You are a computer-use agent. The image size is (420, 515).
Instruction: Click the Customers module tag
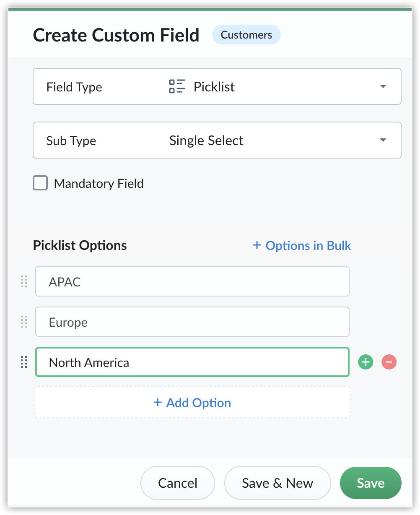click(x=246, y=35)
